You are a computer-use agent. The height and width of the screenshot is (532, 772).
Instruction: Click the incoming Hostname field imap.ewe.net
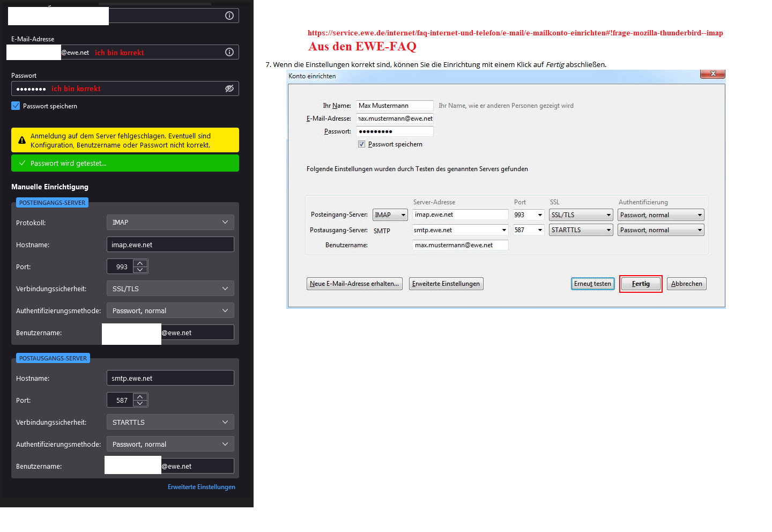coord(170,245)
